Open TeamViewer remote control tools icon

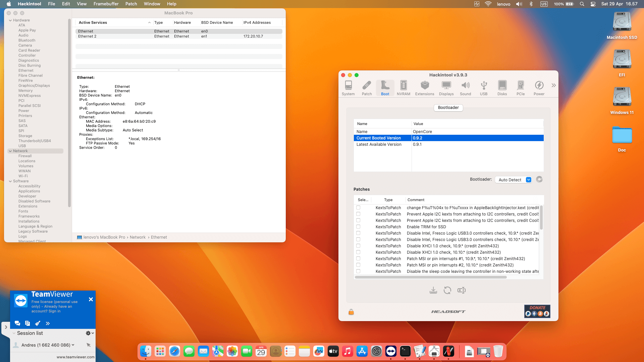point(38,323)
